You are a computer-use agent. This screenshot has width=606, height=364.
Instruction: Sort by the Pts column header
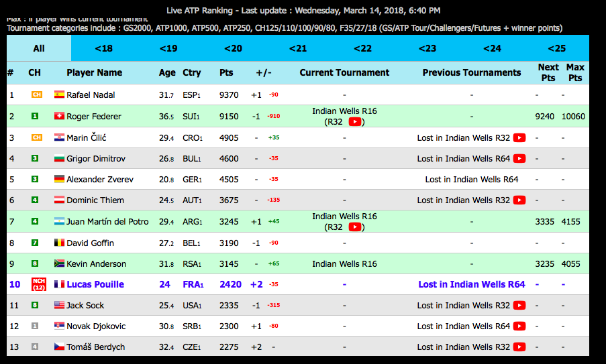point(226,72)
